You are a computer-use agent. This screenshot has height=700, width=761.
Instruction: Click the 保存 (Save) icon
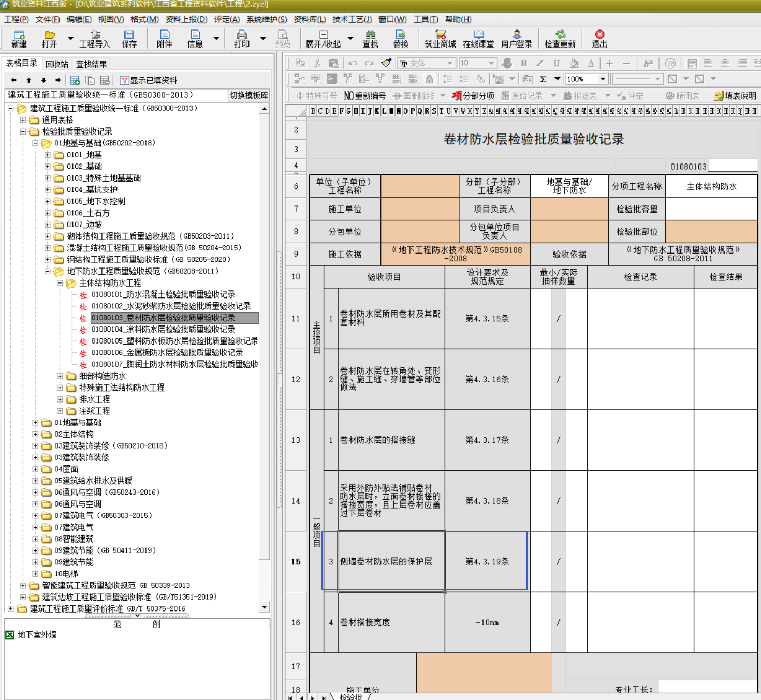pyautogui.click(x=129, y=39)
